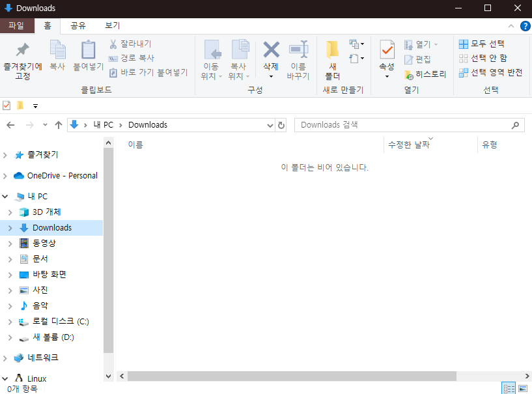Viewport: 532px width, 394px height.
Task: Switch to large icons view in status bar
Action: click(x=523, y=388)
